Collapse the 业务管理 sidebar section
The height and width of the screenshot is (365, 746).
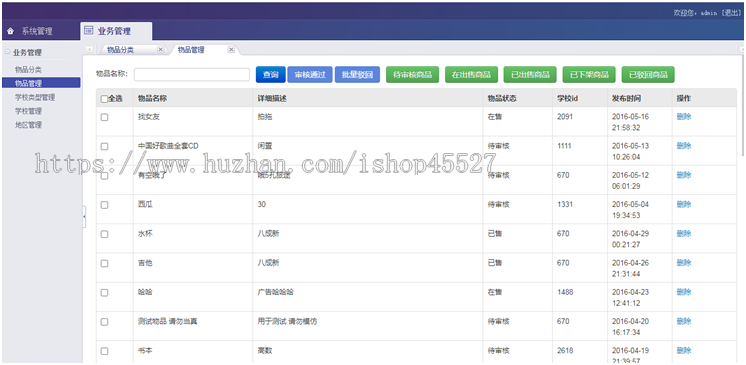[x=7, y=52]
